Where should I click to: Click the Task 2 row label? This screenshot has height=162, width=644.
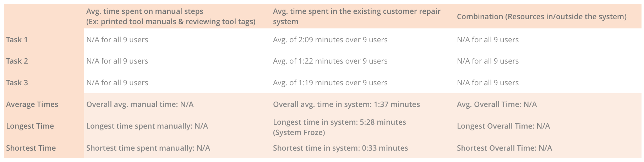(x=17, y=61)
